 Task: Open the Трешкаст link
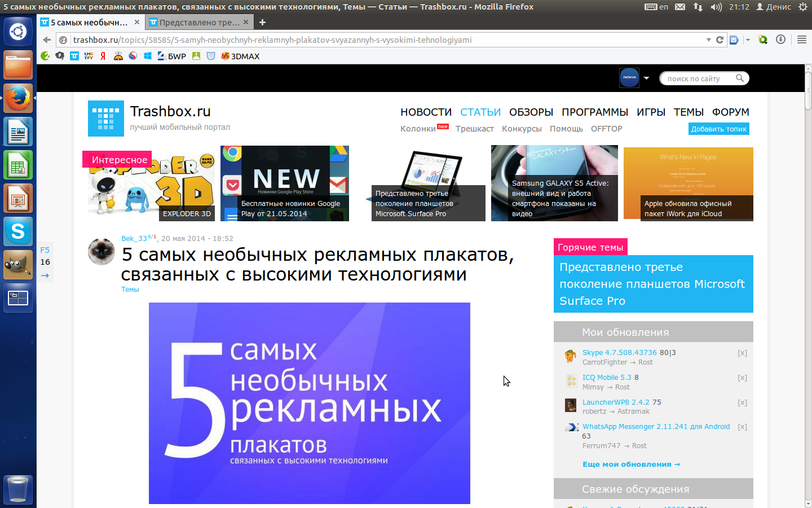[475, 129]
